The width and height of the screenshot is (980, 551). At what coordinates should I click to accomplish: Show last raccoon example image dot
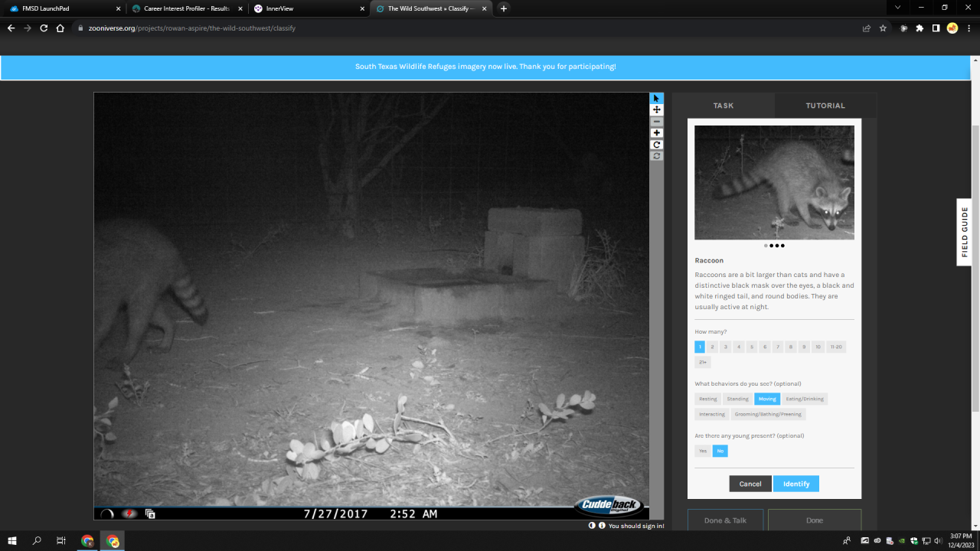click(782, 246)
